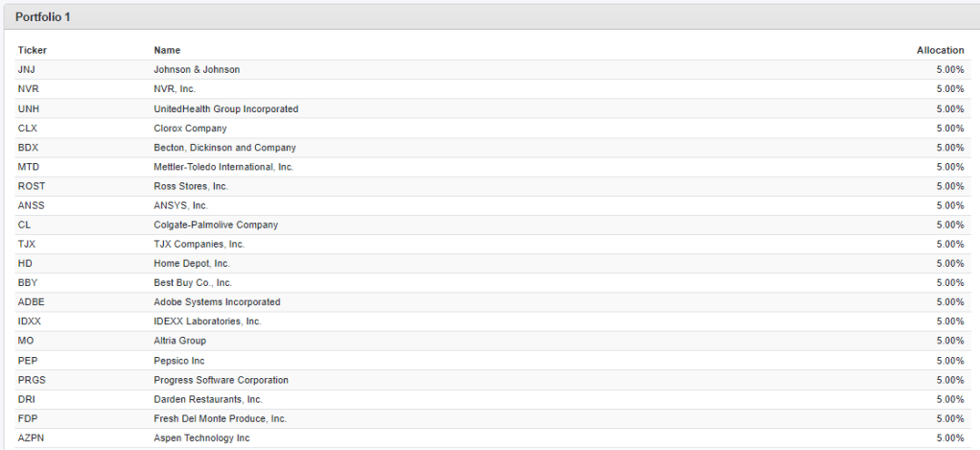Click the allocation value for AZPN
Screen dimensions: 980x450
click(949, 438)
